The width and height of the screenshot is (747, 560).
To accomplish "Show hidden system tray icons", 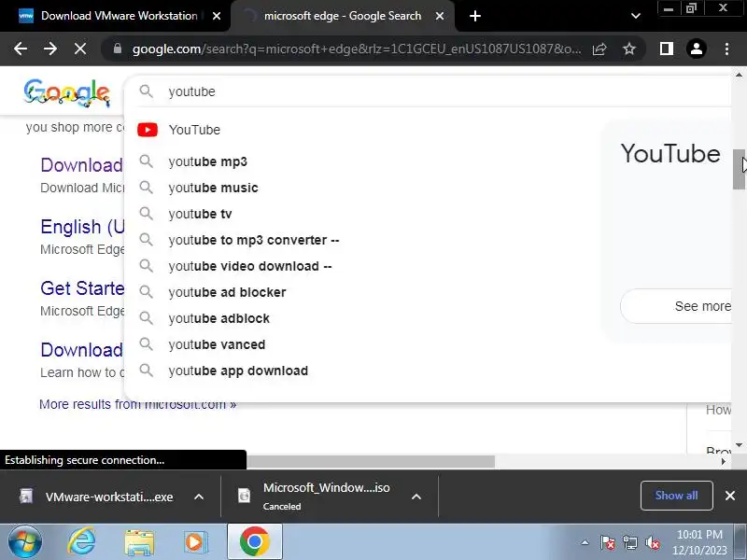I will click(x=585, y=542).
